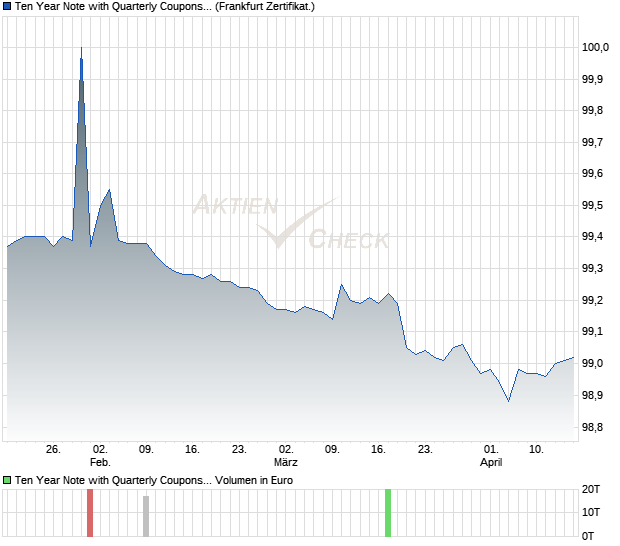Select the tall green volume bar
This screenshot has height=546, width=620.
388,514
